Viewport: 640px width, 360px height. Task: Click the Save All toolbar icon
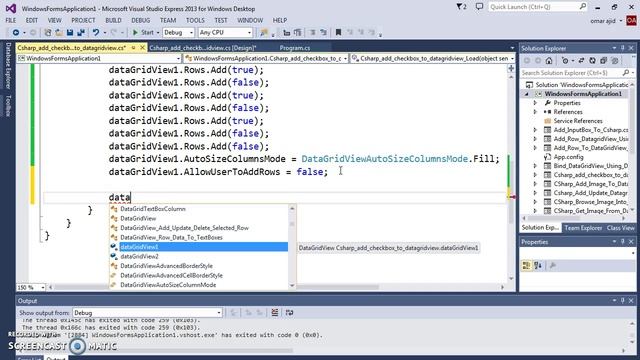click(81, 32)
